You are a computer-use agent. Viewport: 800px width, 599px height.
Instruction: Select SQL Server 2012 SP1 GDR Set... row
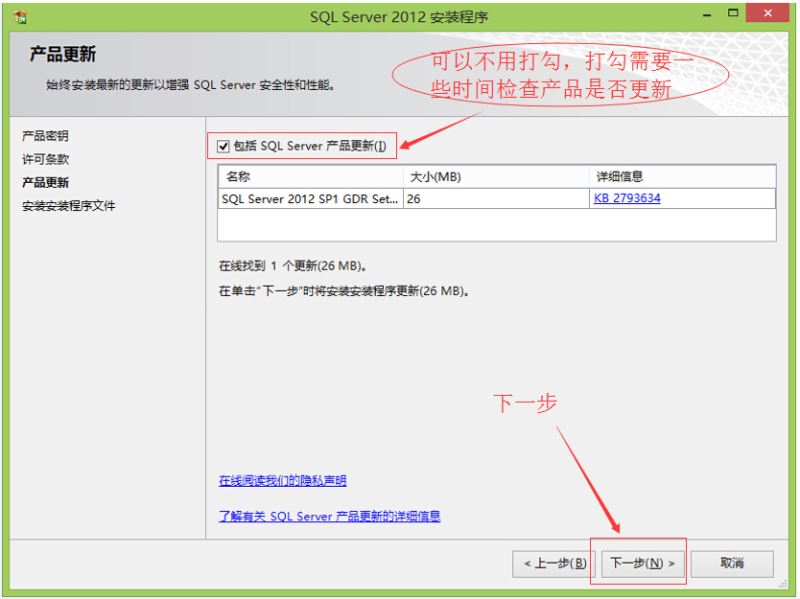pyautogui.click(x=497, y=198)
